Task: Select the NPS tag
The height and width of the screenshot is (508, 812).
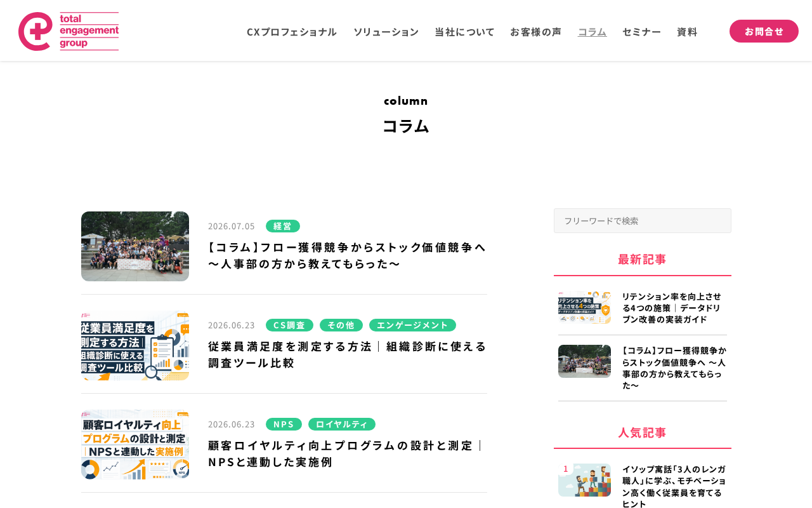Action: tap(284, 424)
